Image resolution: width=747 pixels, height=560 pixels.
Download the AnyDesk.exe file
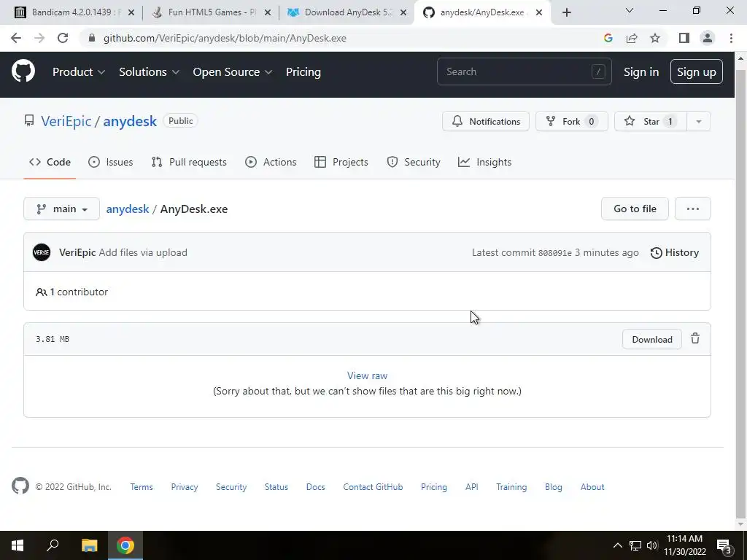click(651, 340)
